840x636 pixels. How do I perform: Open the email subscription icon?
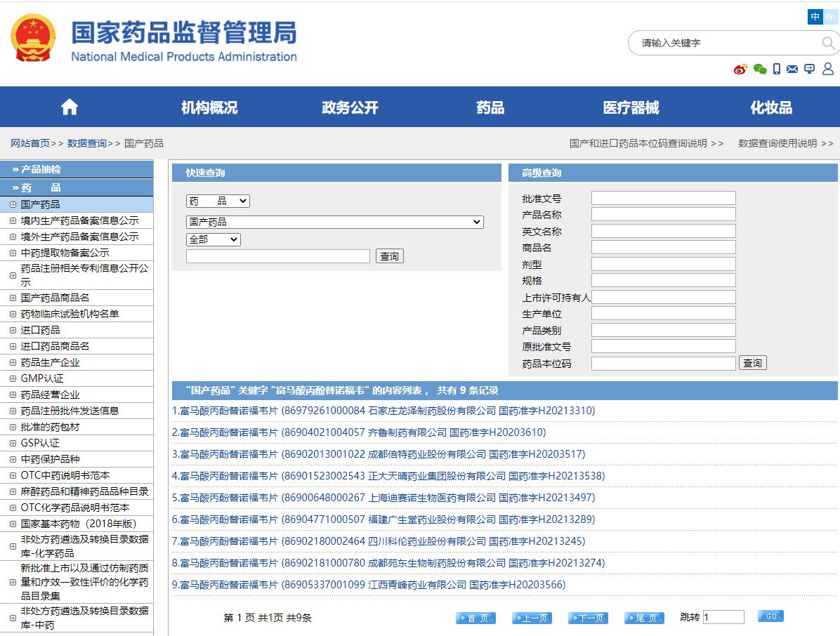pyautogui.click(x=792, y=69)
